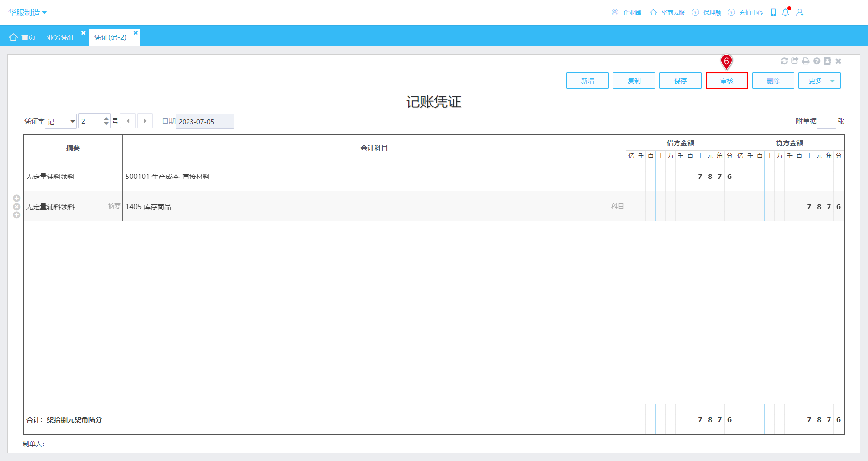Click the home icon beside 首页
The width and height of the screenshot is (868, 461).
13,37
